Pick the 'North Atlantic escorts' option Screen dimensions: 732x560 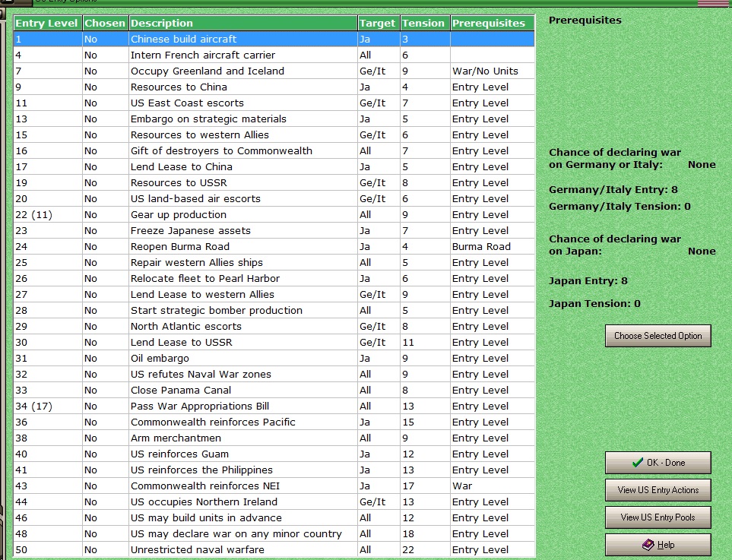coord(274,326)
